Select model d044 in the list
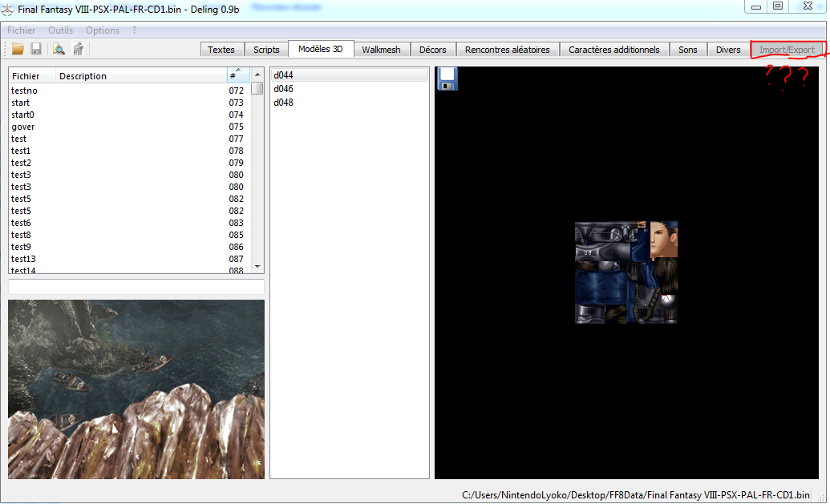The height and width of the screenshot is (504, 830). point(350,75)
